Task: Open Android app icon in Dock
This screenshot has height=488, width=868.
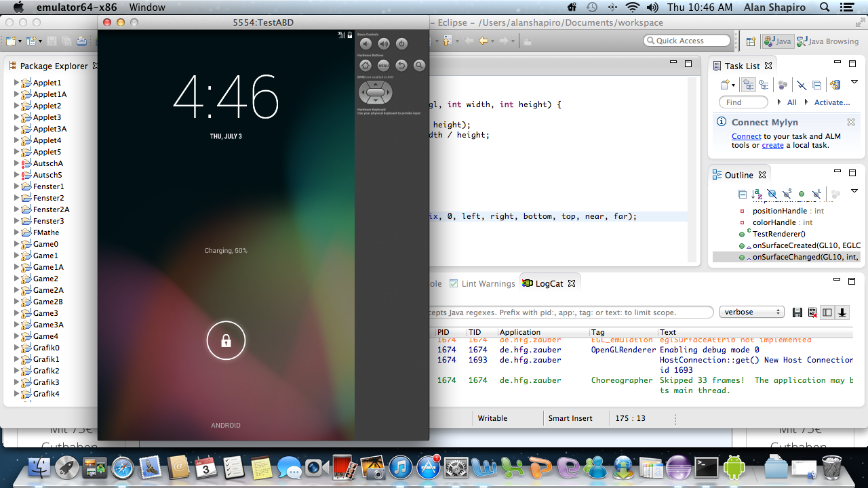Action: [x=735, y=467]
